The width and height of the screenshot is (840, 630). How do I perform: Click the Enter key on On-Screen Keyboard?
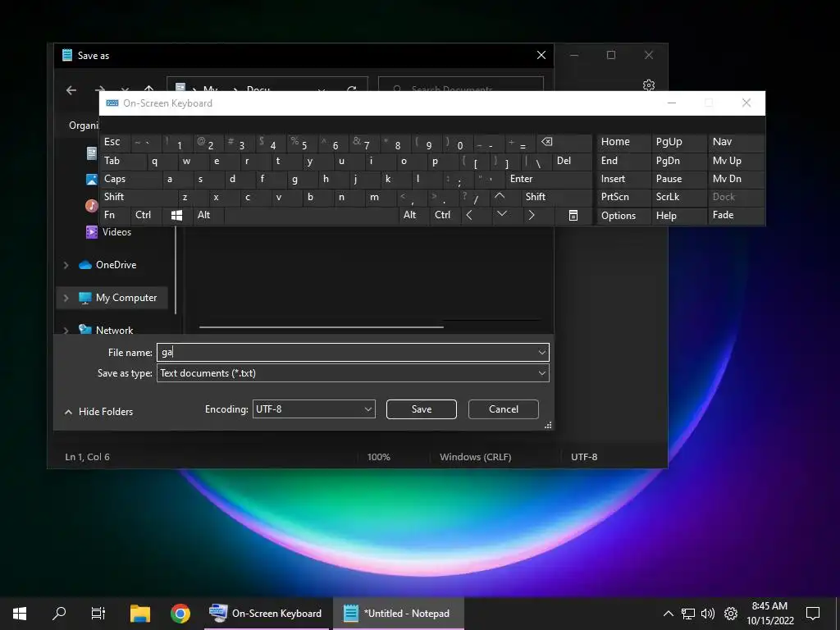(x=549, y=179)
